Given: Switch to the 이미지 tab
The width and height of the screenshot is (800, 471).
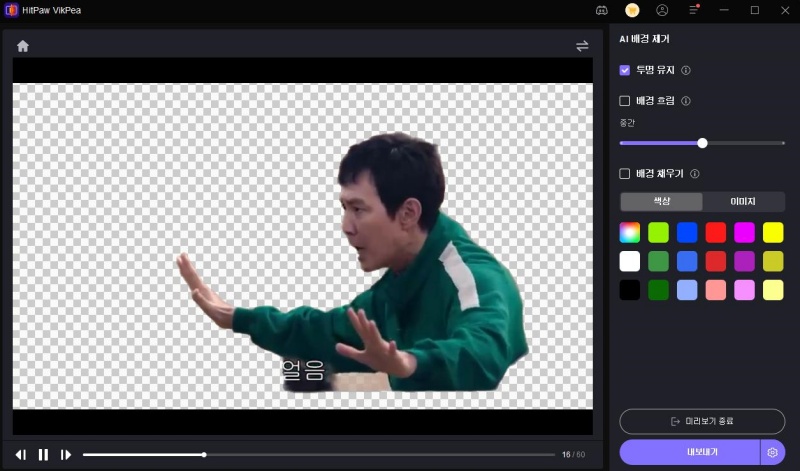Looking at the screenshot, I should (743, 202).
